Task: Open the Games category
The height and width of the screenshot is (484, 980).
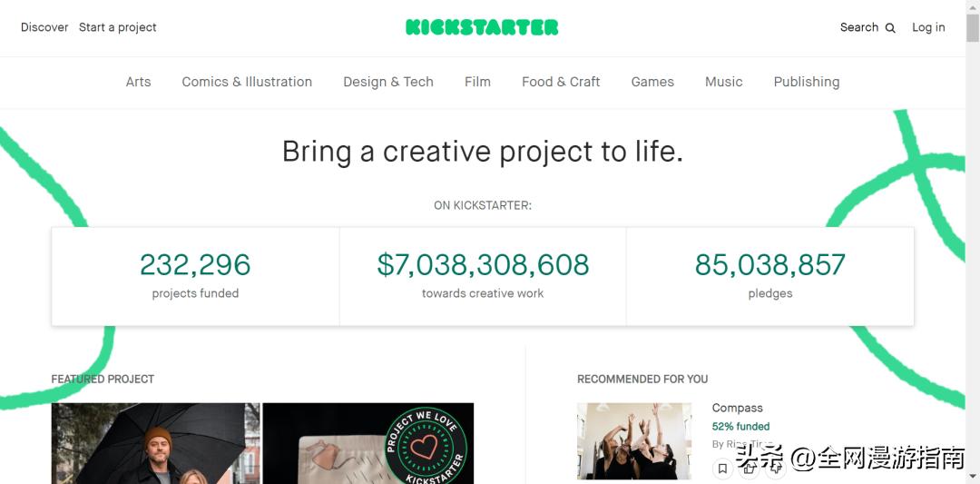Action: [652, 82]
